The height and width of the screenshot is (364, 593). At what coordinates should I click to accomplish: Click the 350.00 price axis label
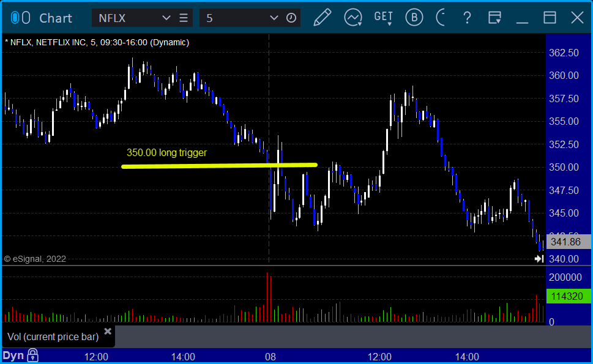564,167
